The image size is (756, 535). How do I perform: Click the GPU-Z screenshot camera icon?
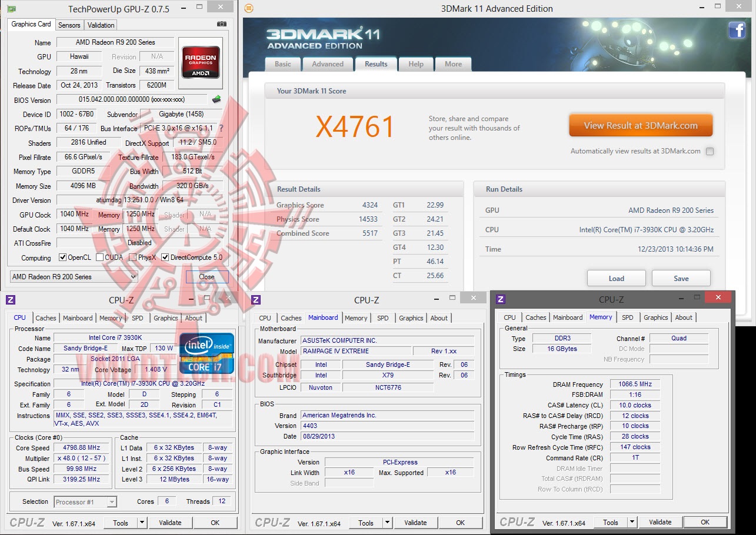click(x=222, y=24)
